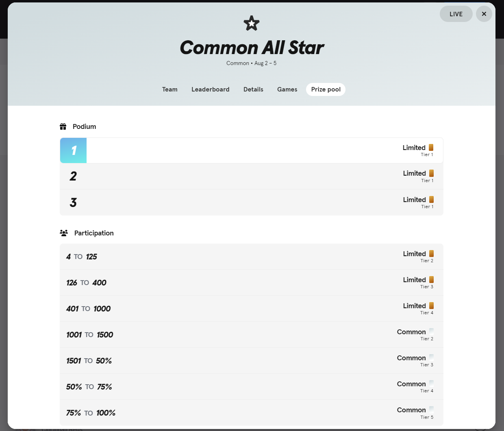Click the '1501 TO 50%' rank range
The width and height of the screenshot is (504, 431).
point(89,361)
